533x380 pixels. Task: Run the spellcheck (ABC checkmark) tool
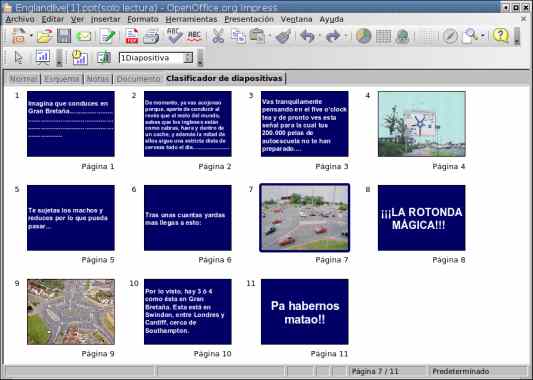coord(175,36)
